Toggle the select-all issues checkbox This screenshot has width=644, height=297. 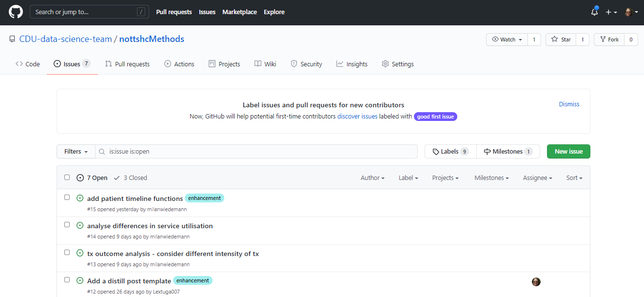tap(67, 177)
